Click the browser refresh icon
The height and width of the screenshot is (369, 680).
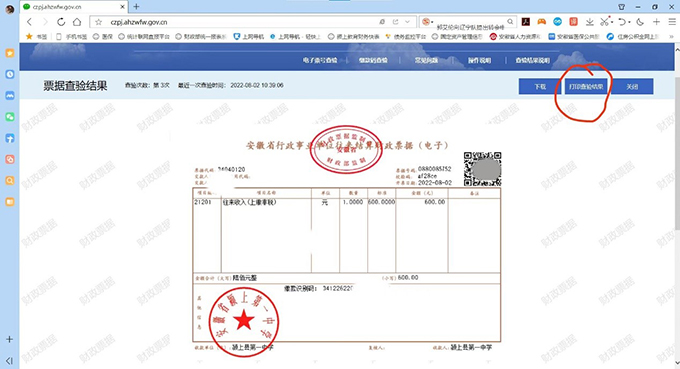point(61,22)
